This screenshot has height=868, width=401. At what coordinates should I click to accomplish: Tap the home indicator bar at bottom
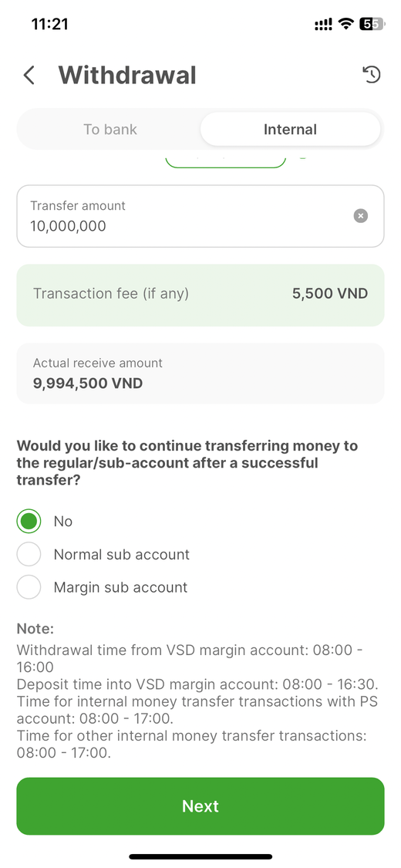tap(200, 857)
